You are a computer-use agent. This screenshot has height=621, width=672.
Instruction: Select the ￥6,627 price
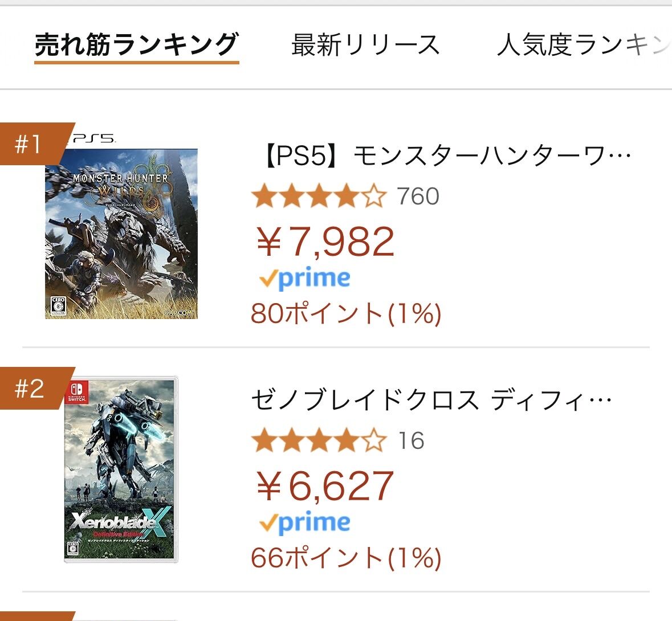(x=325, y=486)
